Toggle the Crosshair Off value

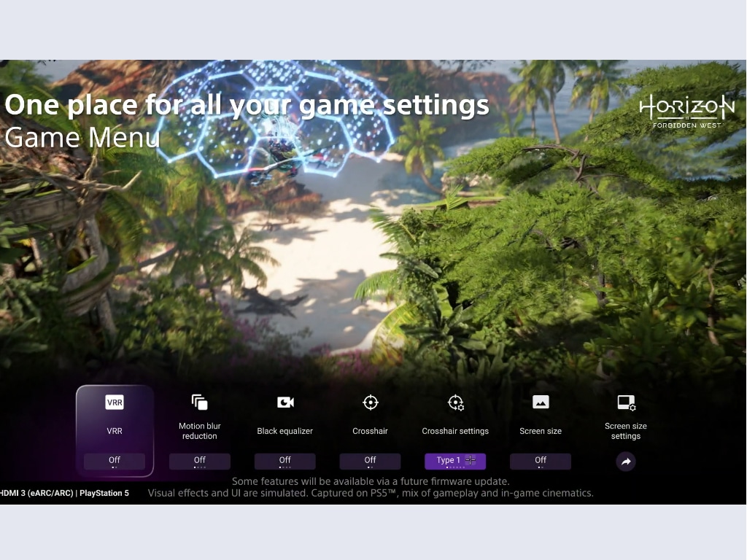pyautogui.click(x=371, y=461)
